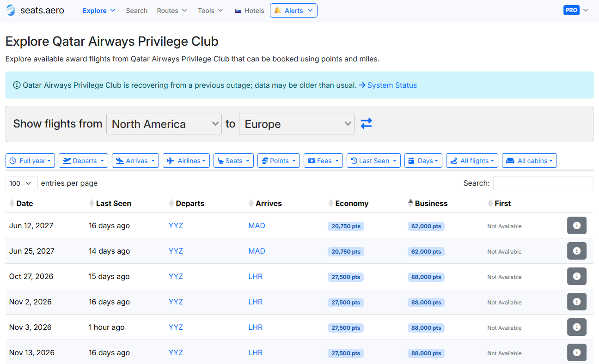
Task: Open the Tools menu
Action: click(x=210, y=11)
